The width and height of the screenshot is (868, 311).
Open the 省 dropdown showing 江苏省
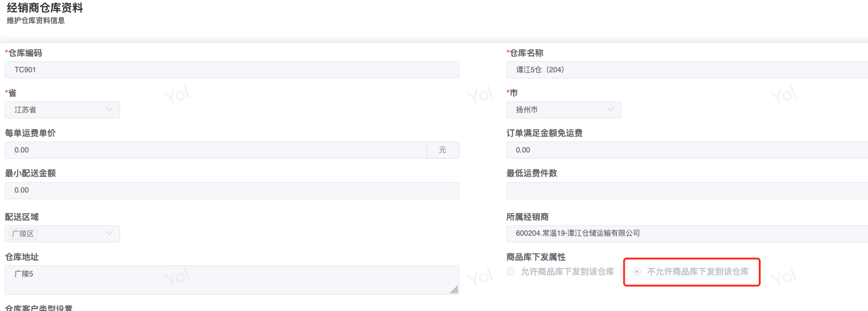(62, 110)
